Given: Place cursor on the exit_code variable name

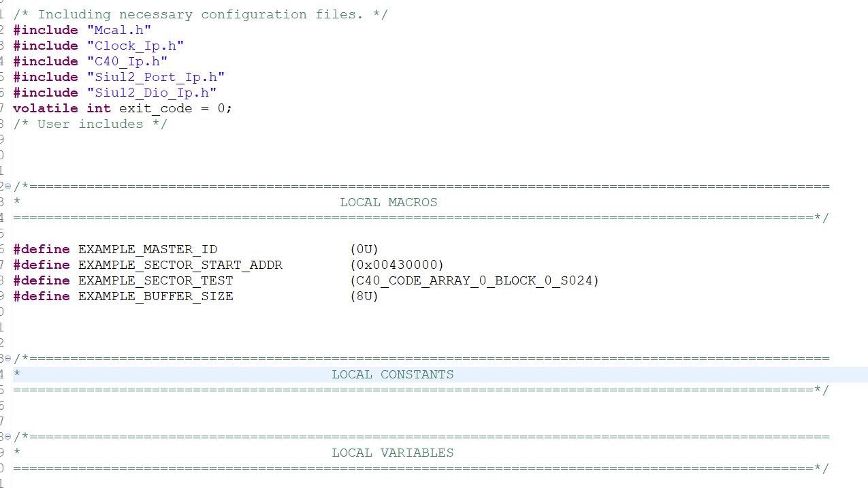Looking at the screenshot, I should (x=156, y=108).
